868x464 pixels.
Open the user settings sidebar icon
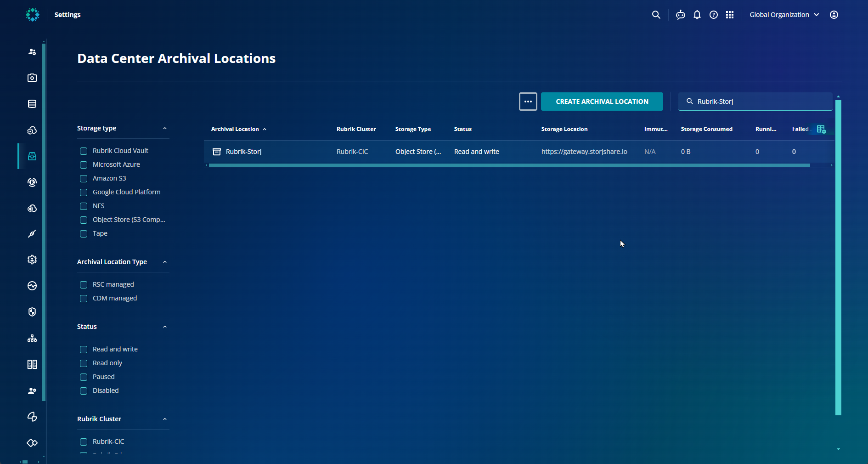tap(32, 390)
